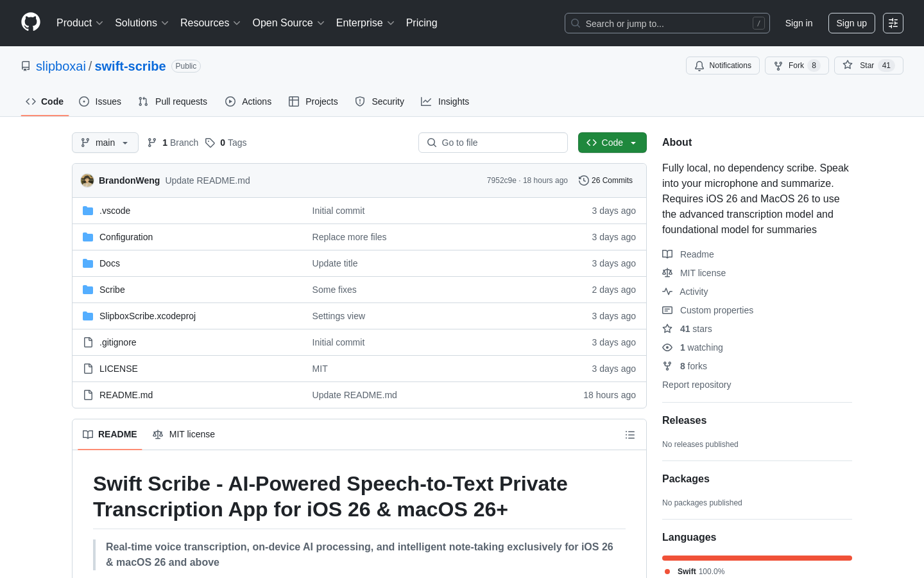The width and height of the screenshot is (924, 578).
Task: Click the Swift language bar
Action: [x=757, y=558]
